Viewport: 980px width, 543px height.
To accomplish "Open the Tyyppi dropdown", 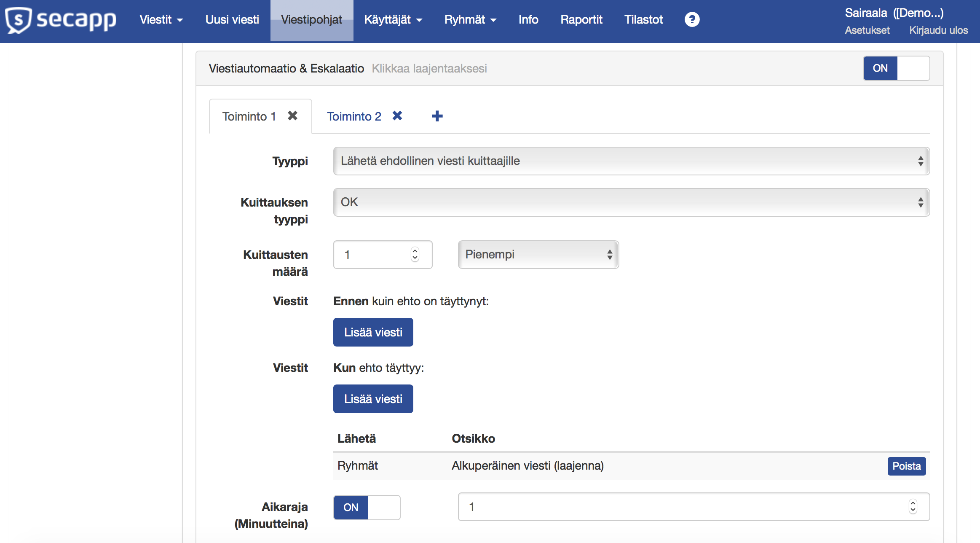I will point(631,161).
